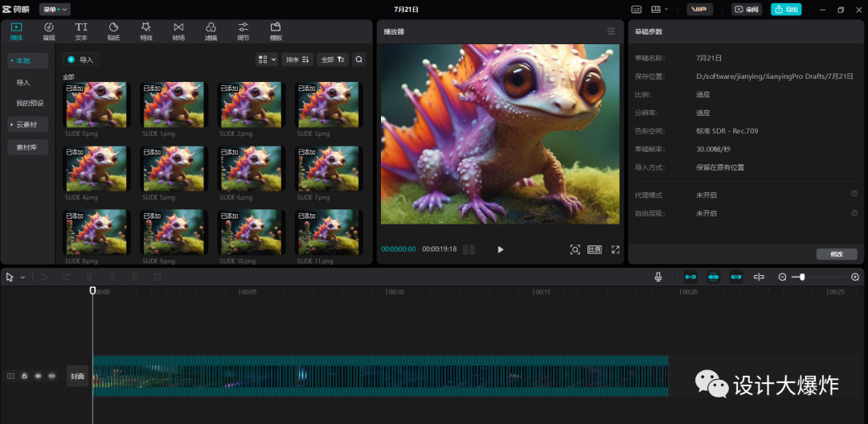Click the timeline zoom slider handle
Image resolution: width=868 pixels, height=424 pixels.
(x=801, y=277)
